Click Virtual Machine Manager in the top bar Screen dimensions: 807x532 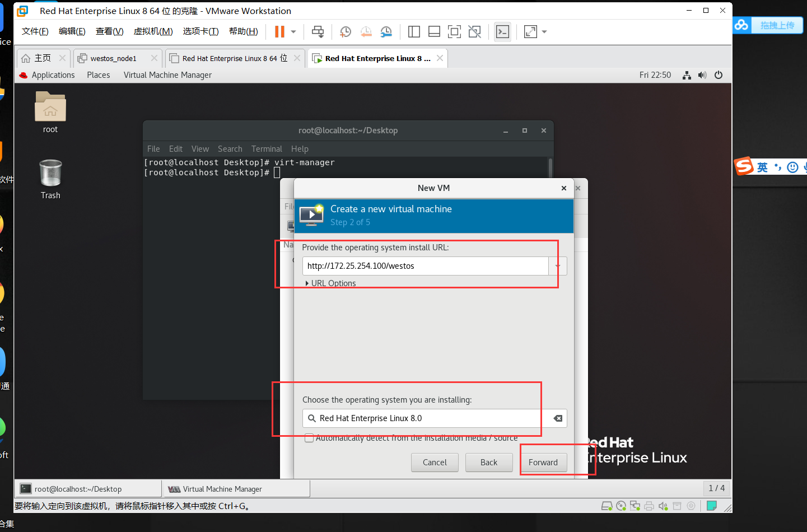(x=167, y=75)
